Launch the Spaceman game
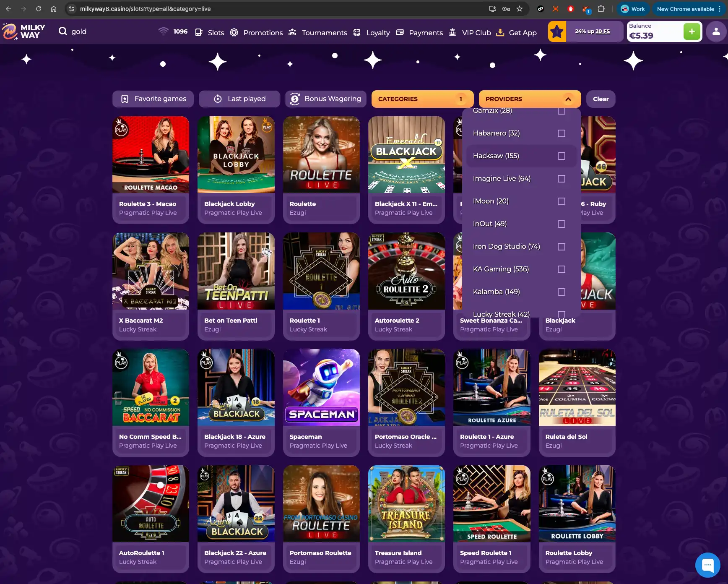 pos(321,403)
